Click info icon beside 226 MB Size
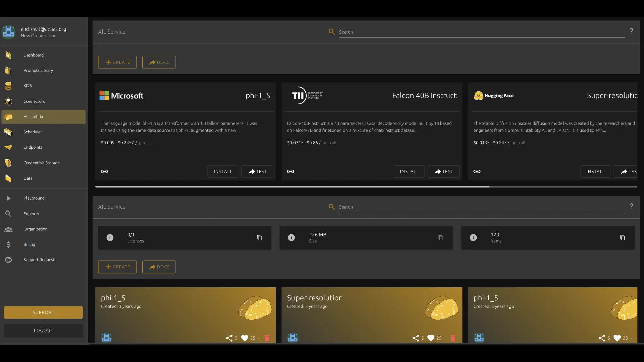Screen dimensions: 644x362 (291, 238)
